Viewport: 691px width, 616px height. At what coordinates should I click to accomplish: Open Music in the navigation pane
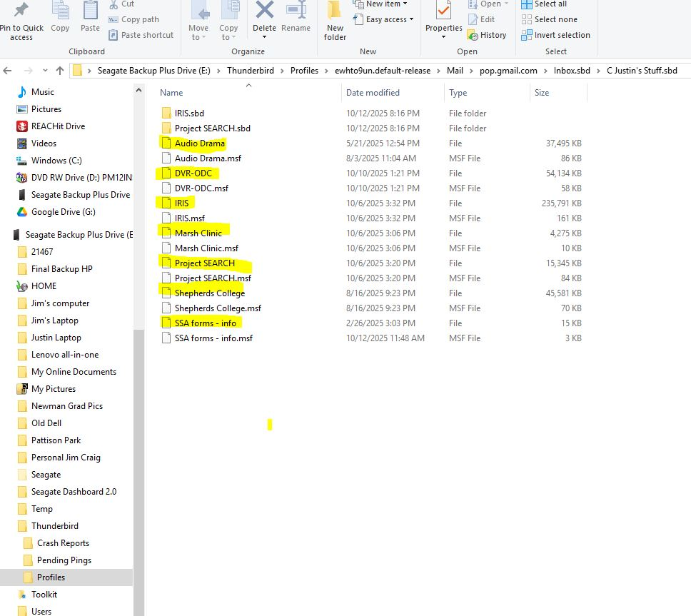pos(42,91)
